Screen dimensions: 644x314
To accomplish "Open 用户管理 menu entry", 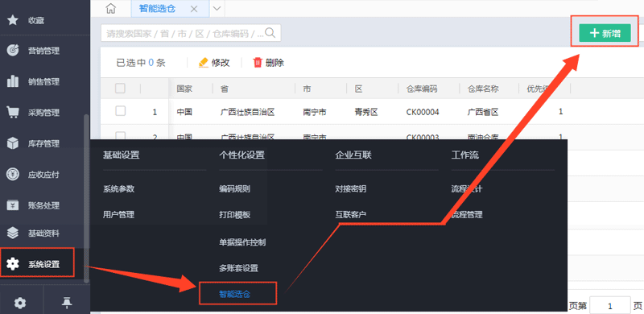I will (118, 214).
